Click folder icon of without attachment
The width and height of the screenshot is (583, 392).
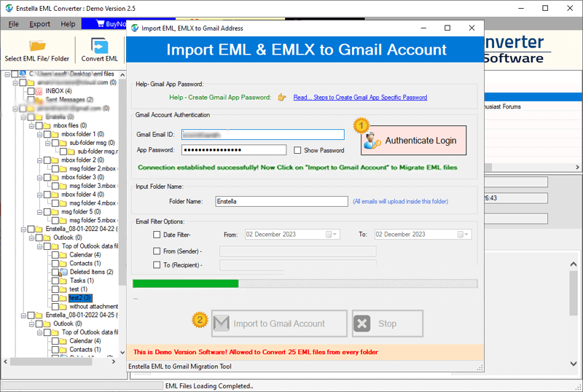[63, 307]
